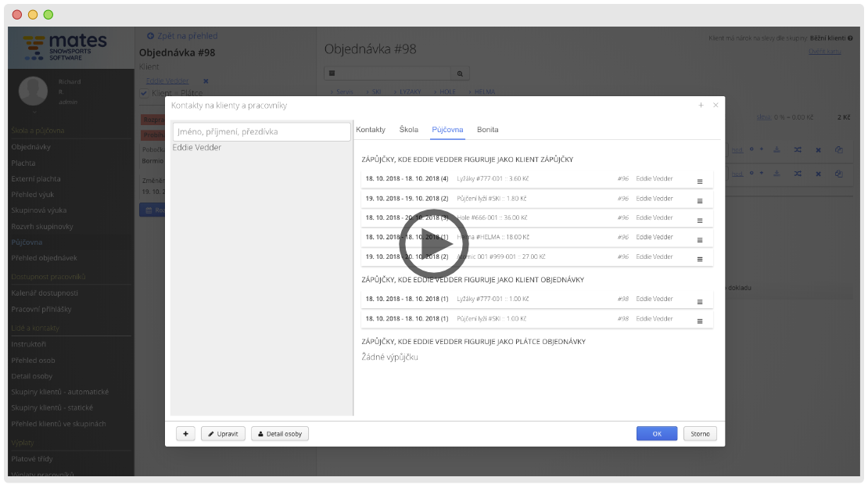
Task: Go to Přehled výuk in sidebar
Action: pyautogui.click(x=33, y=195)
